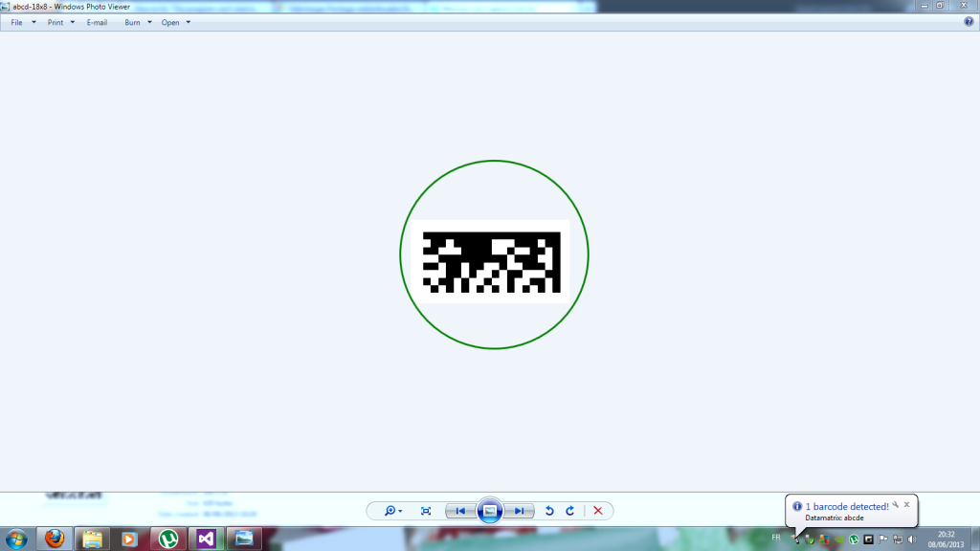980x551 pixels.
Task: Fit the image to the window
Action: pos(426,511)
